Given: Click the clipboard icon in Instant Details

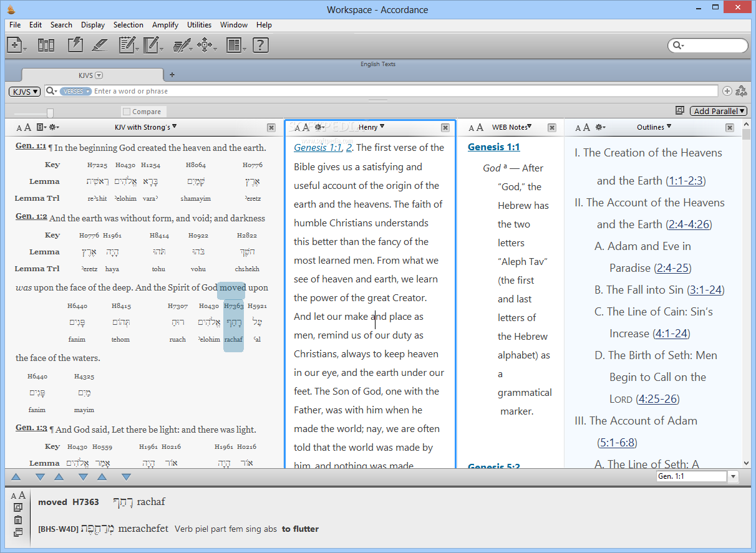Looking at the screenshot, I should tap(17, 519).
